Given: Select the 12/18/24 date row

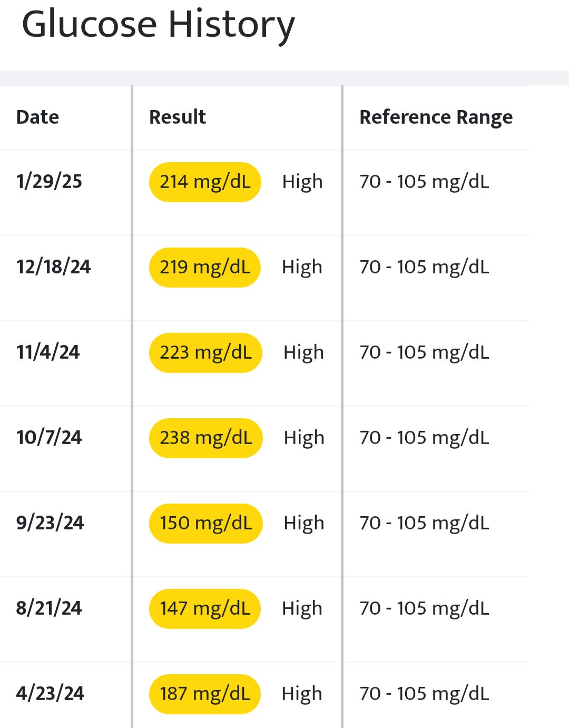Looking at the screenshot, I should (53, 267).
